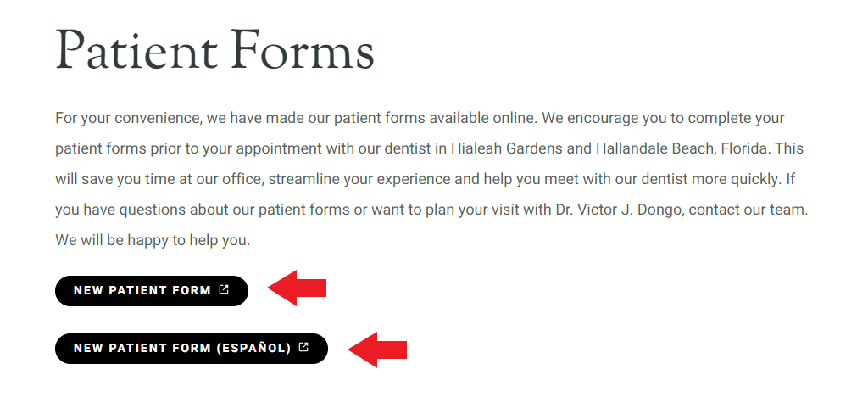
Task: Click red arrow pointing at Español form
Action: [x=377, y=350]
